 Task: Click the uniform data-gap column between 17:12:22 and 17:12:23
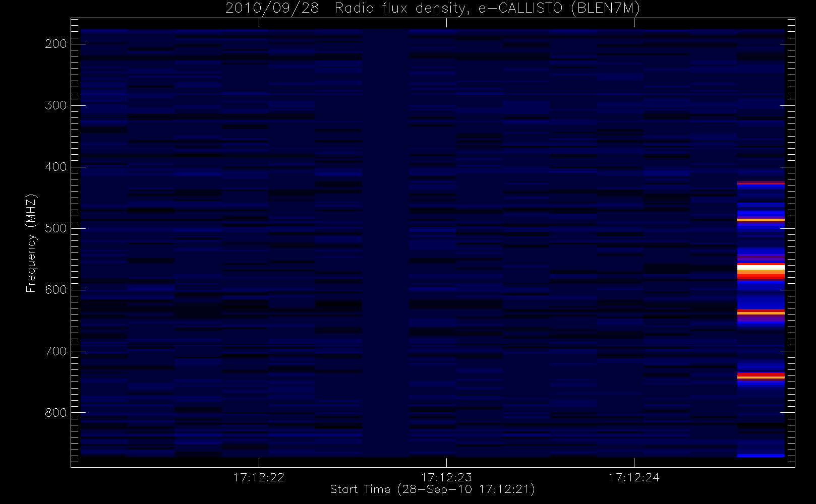click(386, 243)
